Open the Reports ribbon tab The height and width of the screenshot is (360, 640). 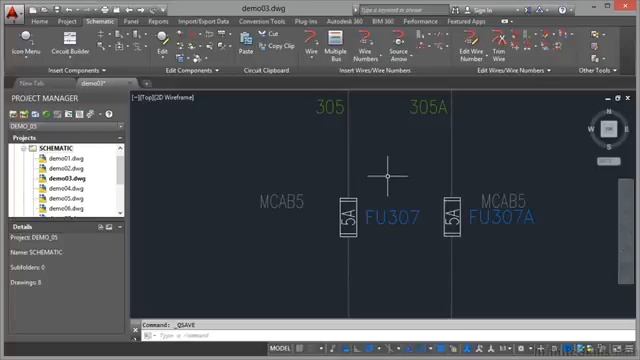158,21
